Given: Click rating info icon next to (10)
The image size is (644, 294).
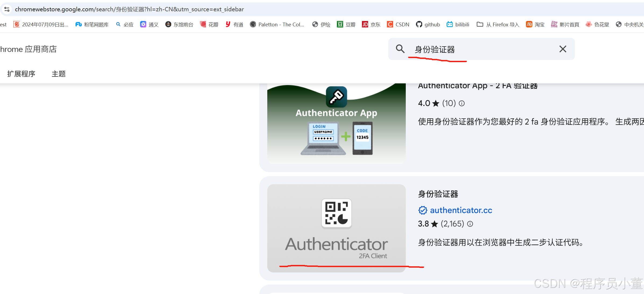Looking at the screenshot, I should (462, 103).
